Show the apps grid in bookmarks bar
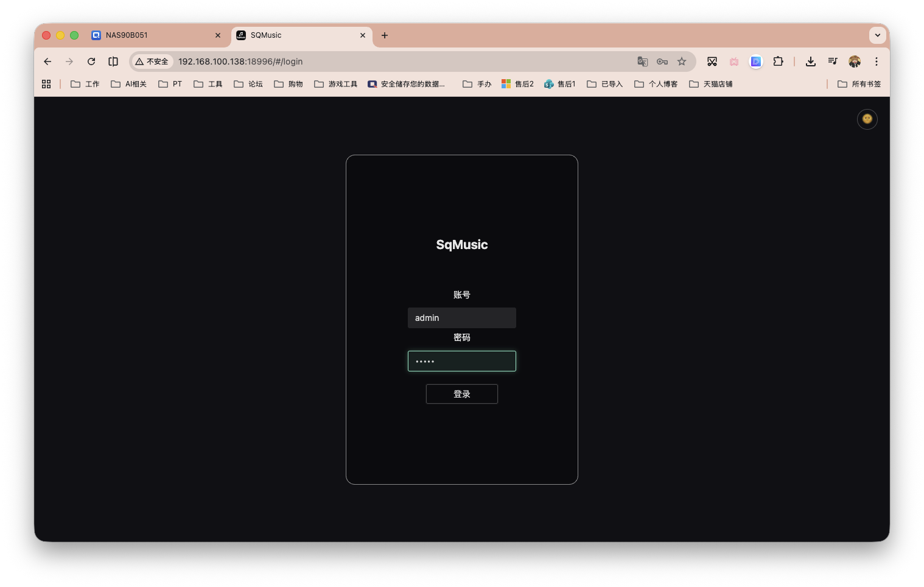The image size is (924, 587). (x=46, y=84)
